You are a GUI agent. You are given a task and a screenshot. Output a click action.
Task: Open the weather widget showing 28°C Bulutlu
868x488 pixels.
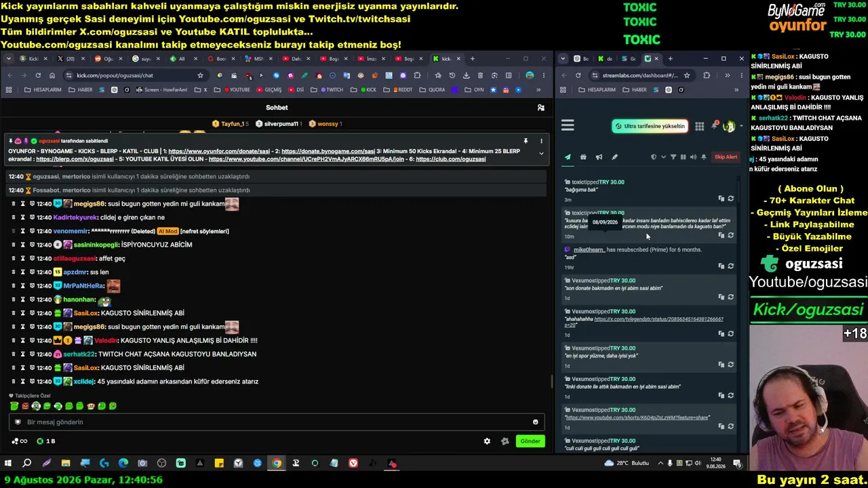(x=627, y=464)
